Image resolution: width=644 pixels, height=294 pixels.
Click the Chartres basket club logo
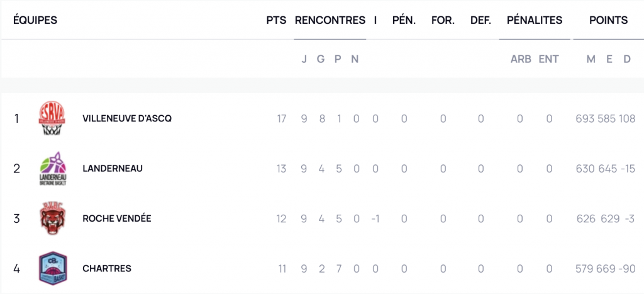(x=53, y=269)
